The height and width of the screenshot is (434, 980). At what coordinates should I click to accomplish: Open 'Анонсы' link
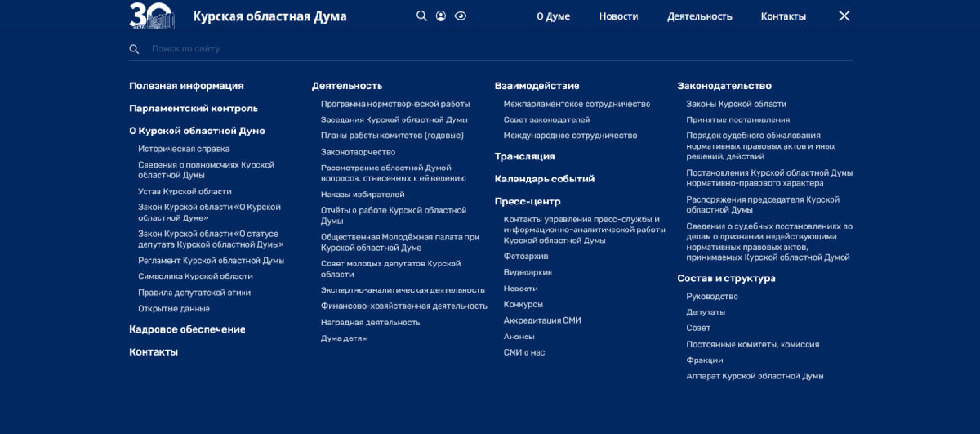pyautogui.click(x=519, y=337)
